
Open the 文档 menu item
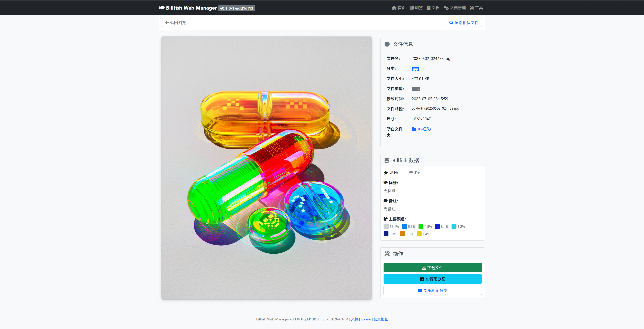[433, 8]
